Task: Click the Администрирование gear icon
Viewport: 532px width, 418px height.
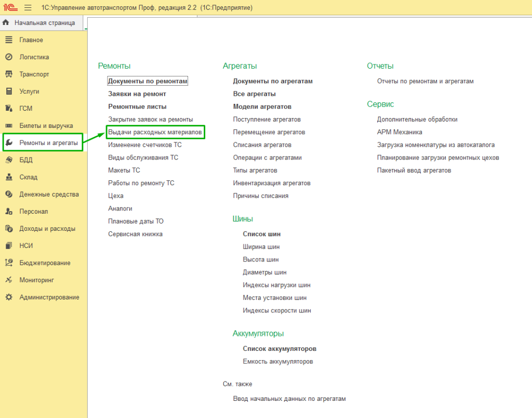Action: point(9,297)
